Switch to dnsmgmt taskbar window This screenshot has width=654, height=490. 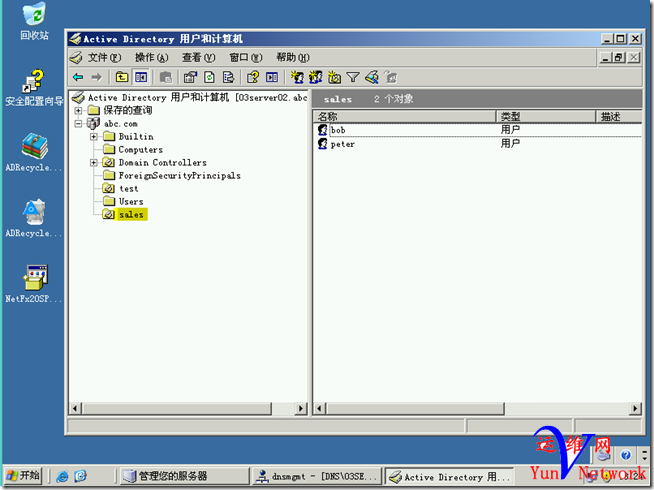(316, 476)
